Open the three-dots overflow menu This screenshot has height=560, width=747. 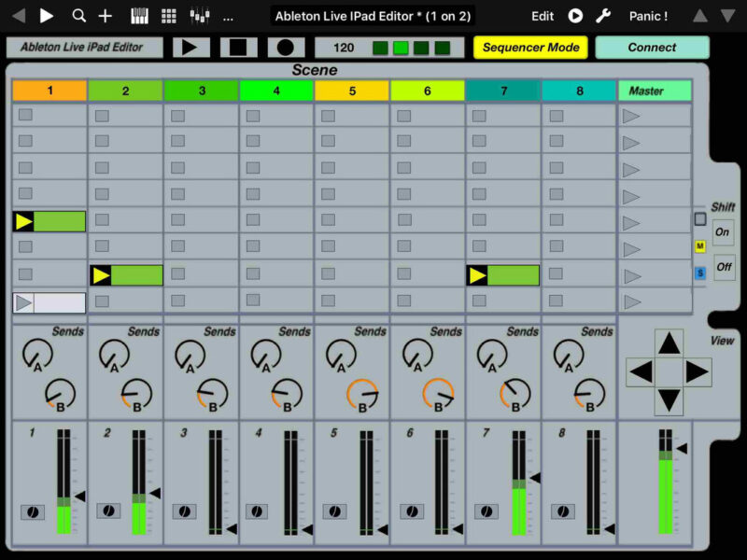point(228,16)
